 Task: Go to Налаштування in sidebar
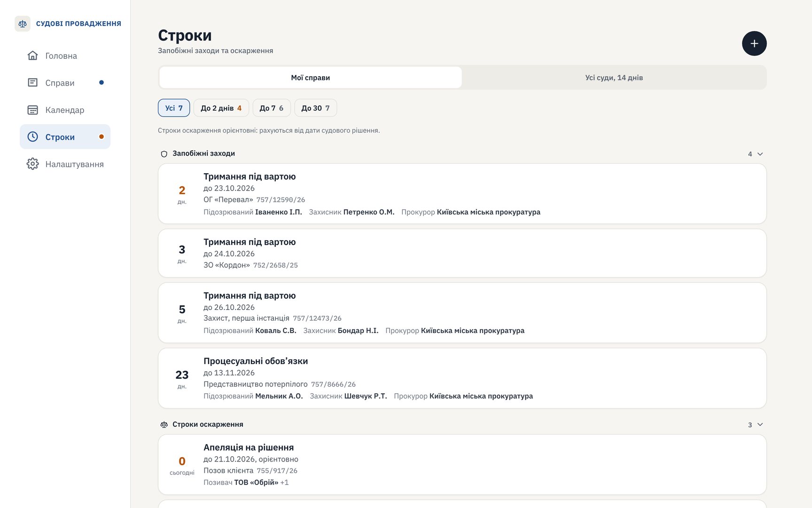[x=65, y=164]
